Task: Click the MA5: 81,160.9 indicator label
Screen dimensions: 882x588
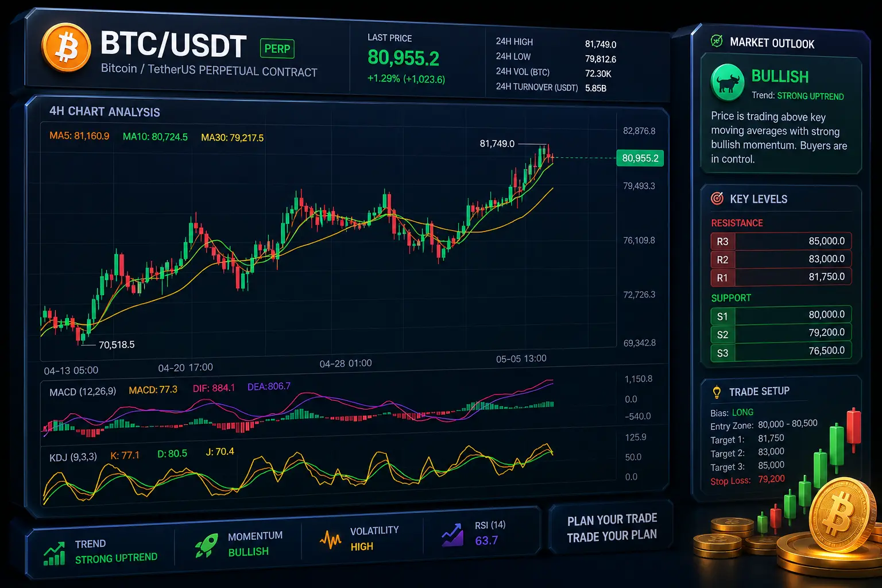Action: click(x=79, y=136)
